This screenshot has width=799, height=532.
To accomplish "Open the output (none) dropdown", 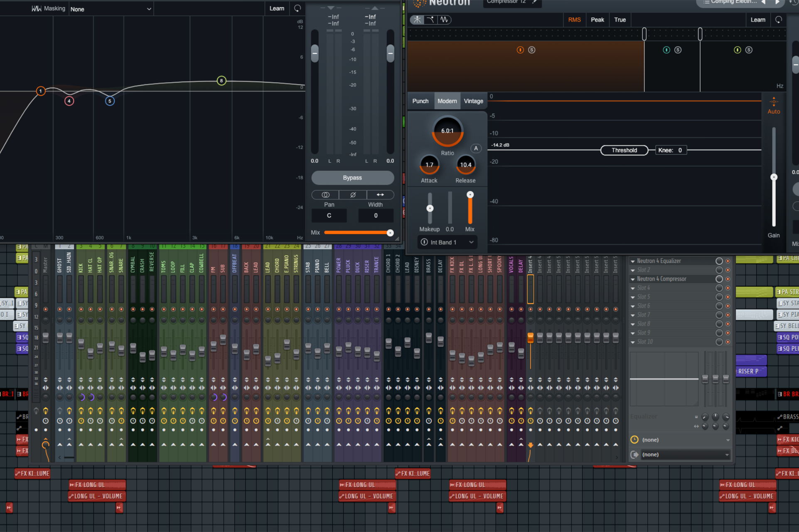I will (685, 455).
